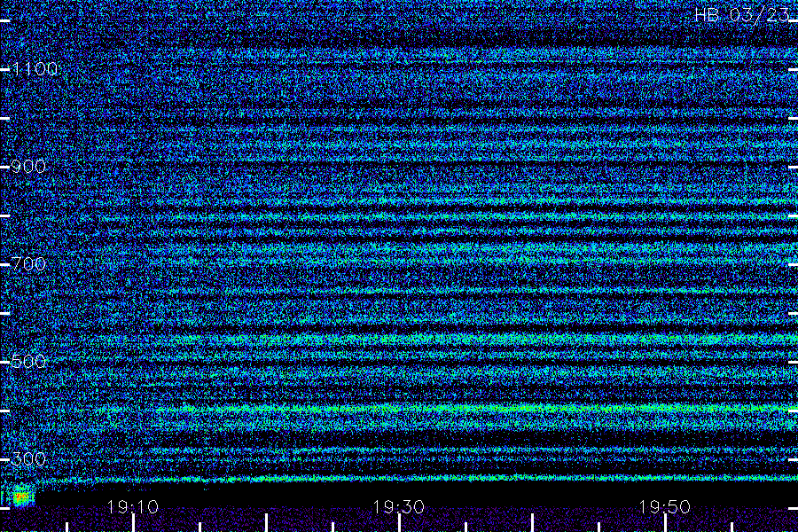Click the red-yellow signal burst at bottom left
Viewport: 798px width, 532px height.
pyautogui.click(x=21, y=497)
